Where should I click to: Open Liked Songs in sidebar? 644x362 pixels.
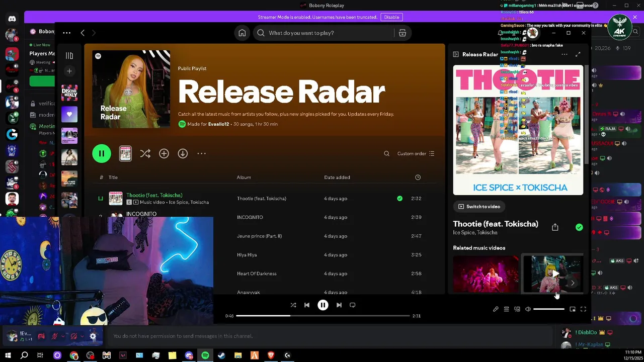pos(69,114)
